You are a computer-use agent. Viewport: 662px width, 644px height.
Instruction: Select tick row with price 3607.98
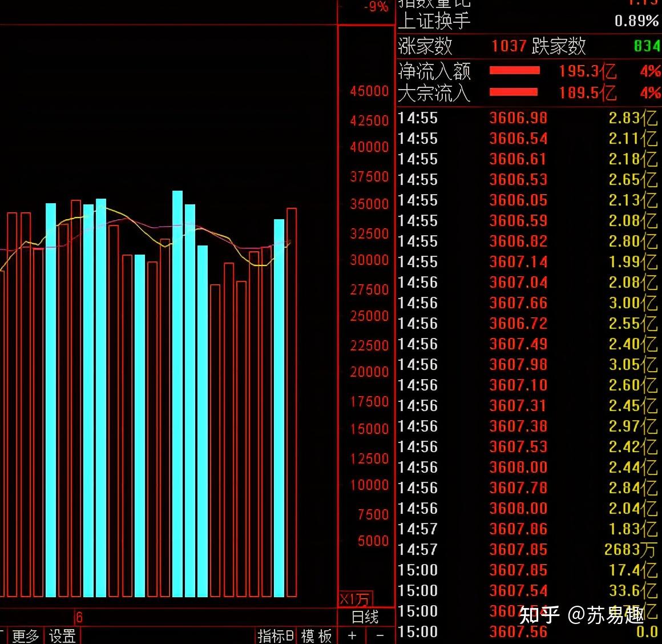(x=528, y=364)
